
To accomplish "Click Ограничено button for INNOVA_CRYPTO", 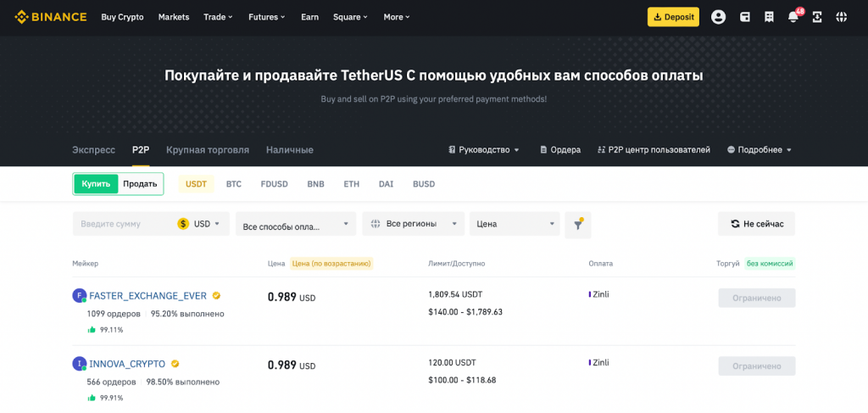I will tap(757, 366).
